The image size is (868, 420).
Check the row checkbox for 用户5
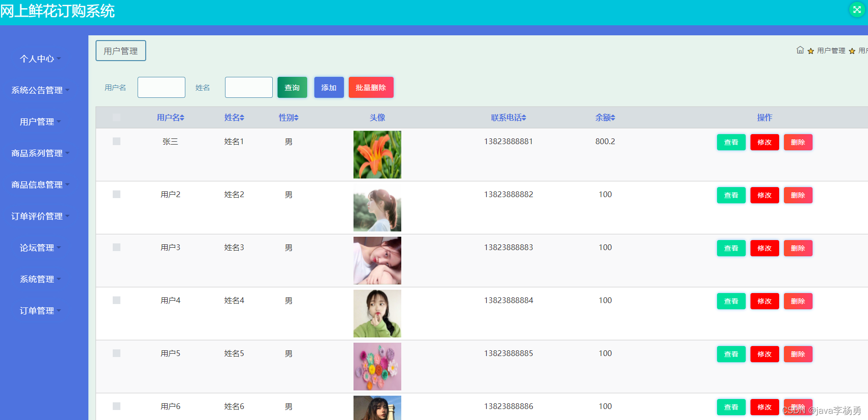point(117,353)
